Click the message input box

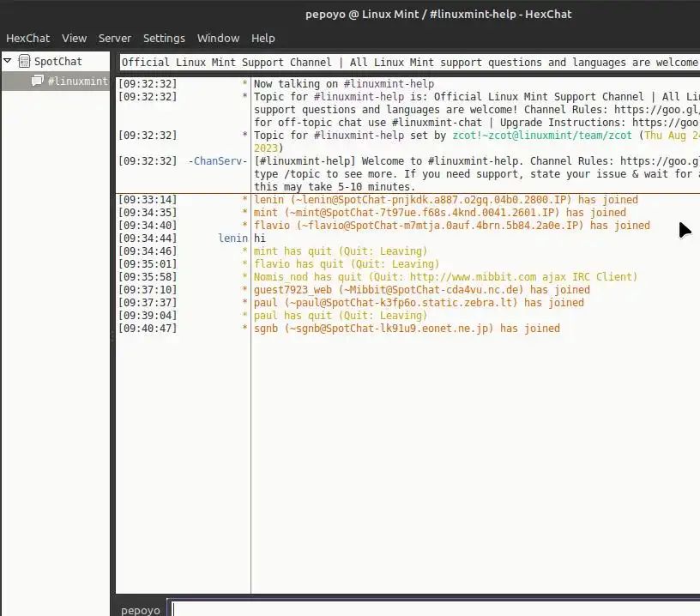436,609
